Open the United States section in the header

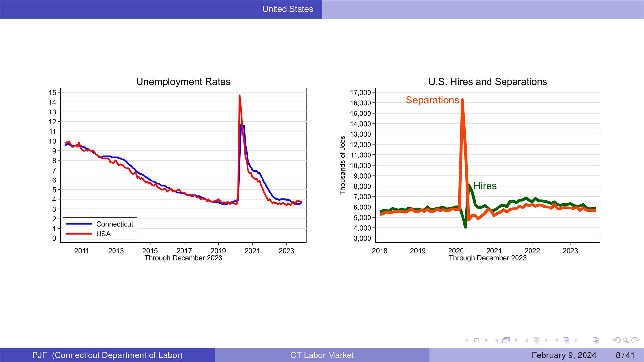pyautogui.click(x=288, y=9)
